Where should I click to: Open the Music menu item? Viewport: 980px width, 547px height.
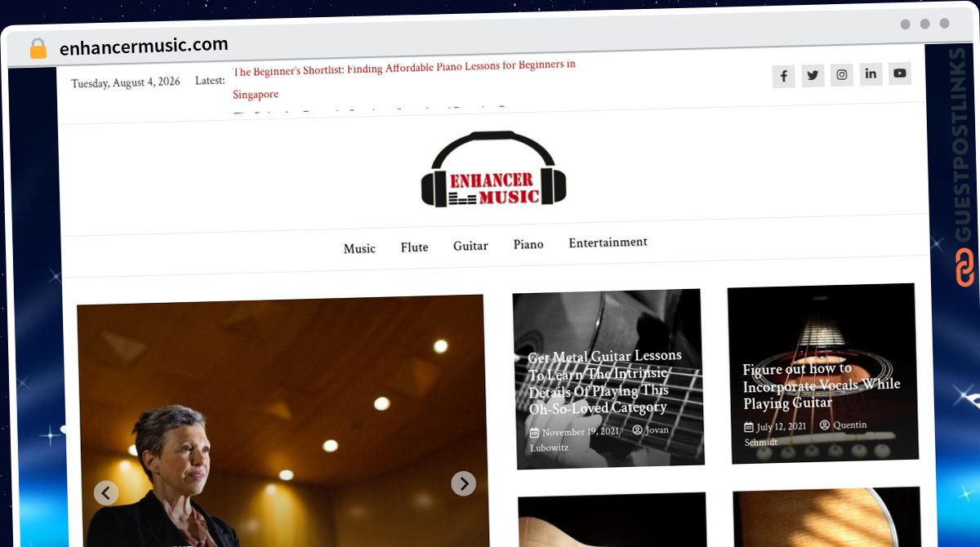(x=359, y=249)
